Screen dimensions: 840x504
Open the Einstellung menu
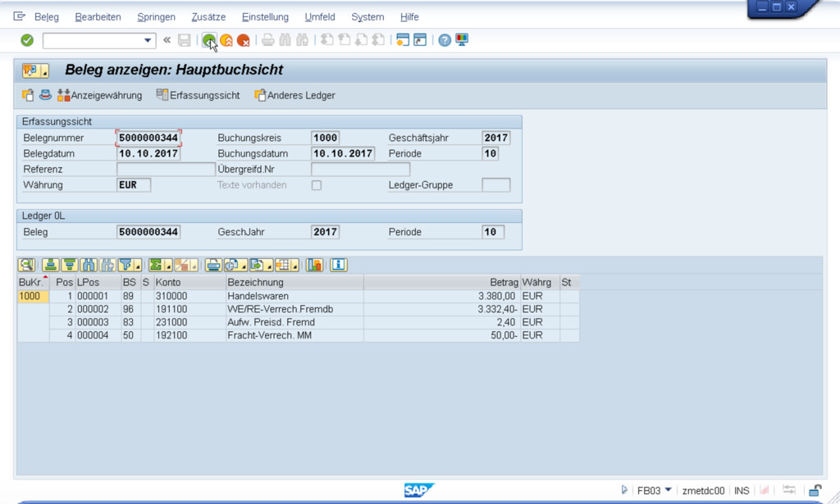click(x=265, y=17)
